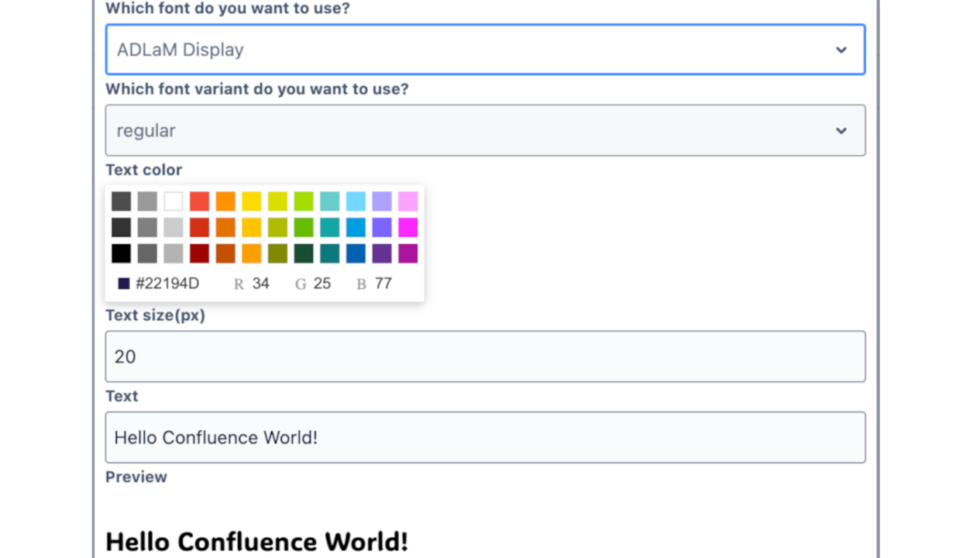Edit the R color value field

261,284
